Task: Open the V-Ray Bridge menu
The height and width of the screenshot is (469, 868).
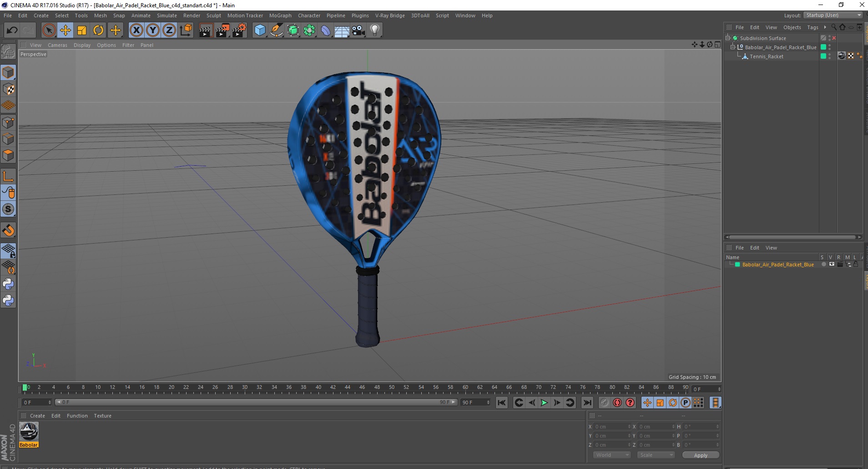Action: click(x=390, y=15)
